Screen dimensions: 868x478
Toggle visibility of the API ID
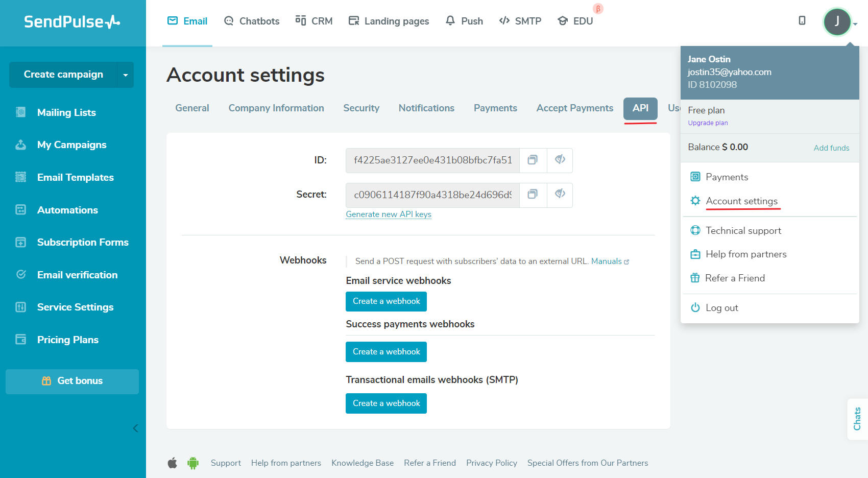pos(560,160)
